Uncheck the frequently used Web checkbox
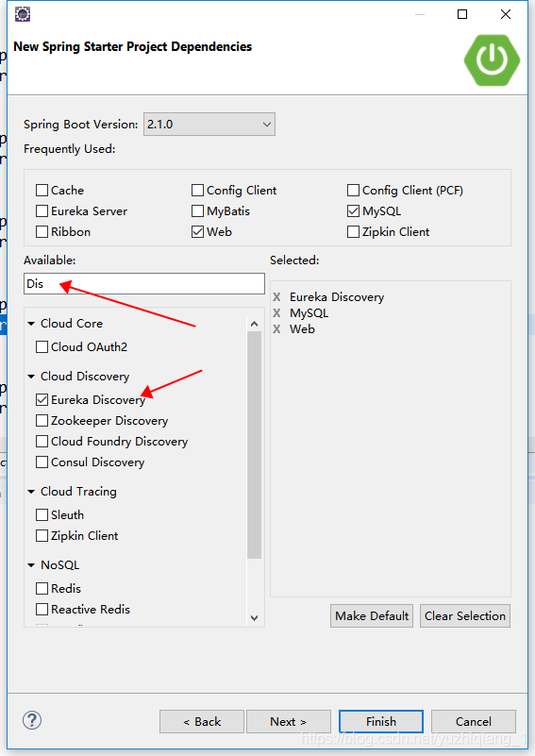Image resolution: width=535 pixels, height=756 pixels. [x=197, y=232]
